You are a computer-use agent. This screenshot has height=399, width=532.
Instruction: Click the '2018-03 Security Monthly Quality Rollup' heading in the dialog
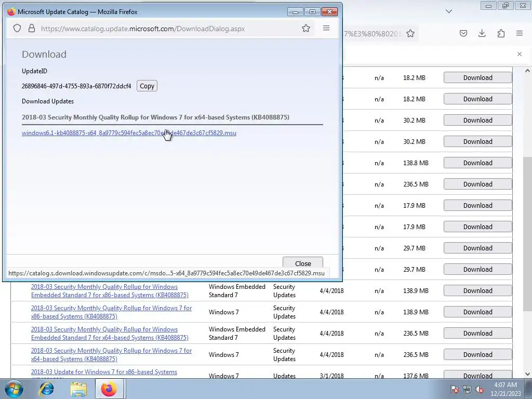[155, 117]
